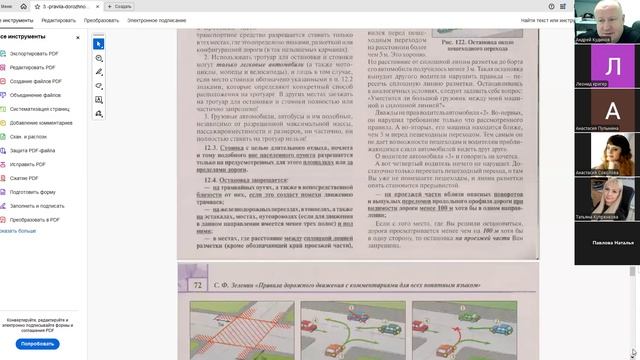Image resolution: width=640 pixels, height=360 pixels.
Task: Select Леонид participant tile with Л
Action: coord(607,66)
